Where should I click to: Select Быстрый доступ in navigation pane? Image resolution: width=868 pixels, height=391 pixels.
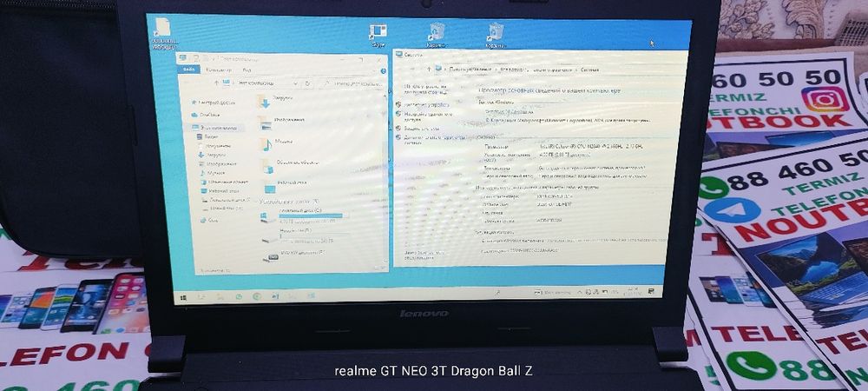pos(214,103)
